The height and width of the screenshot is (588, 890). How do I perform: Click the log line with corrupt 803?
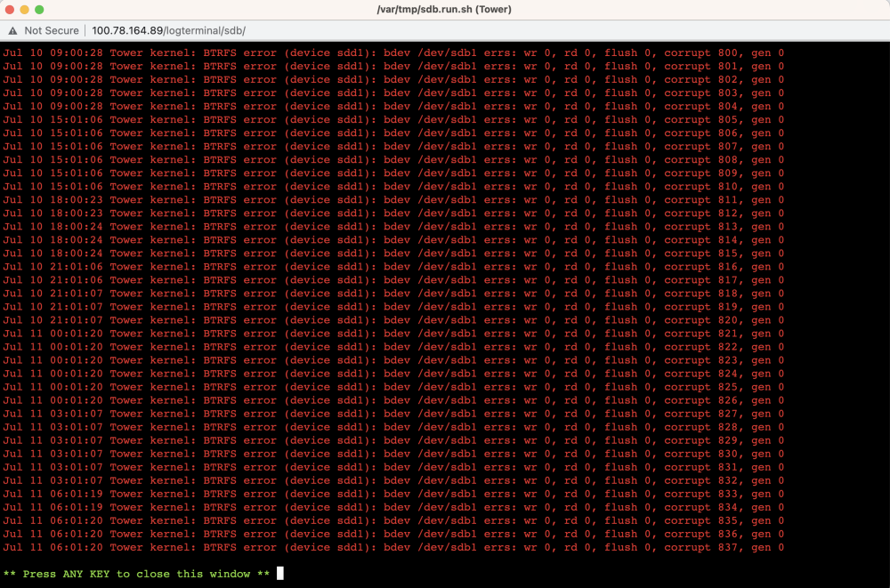click(393, 93)
